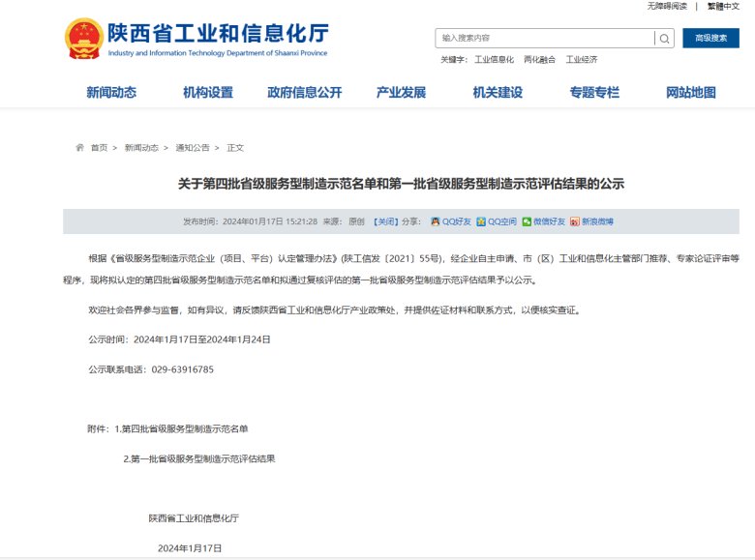Click the 【关闭】 link
The width and height of the screenshot is (755, 560).
(x=384, y=221)
